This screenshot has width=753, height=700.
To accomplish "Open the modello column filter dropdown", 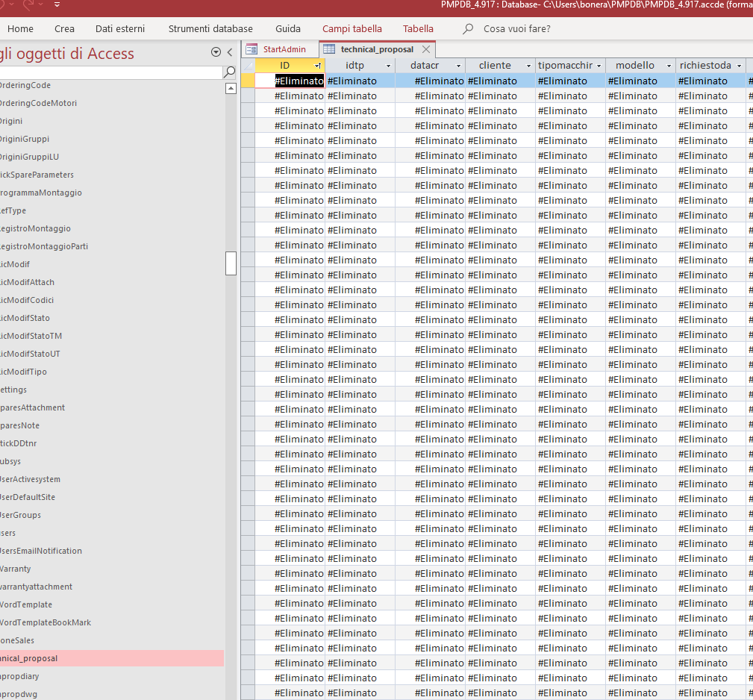I will [669, 66].
